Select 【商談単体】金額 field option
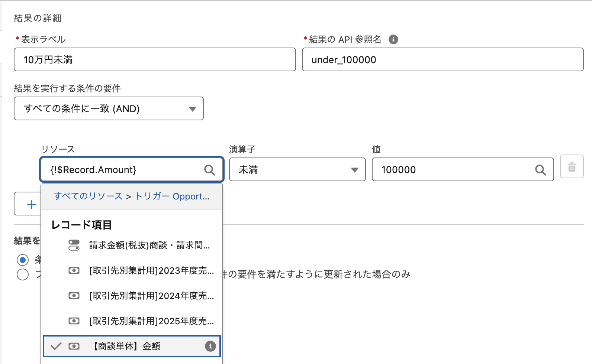 [132, 346]
